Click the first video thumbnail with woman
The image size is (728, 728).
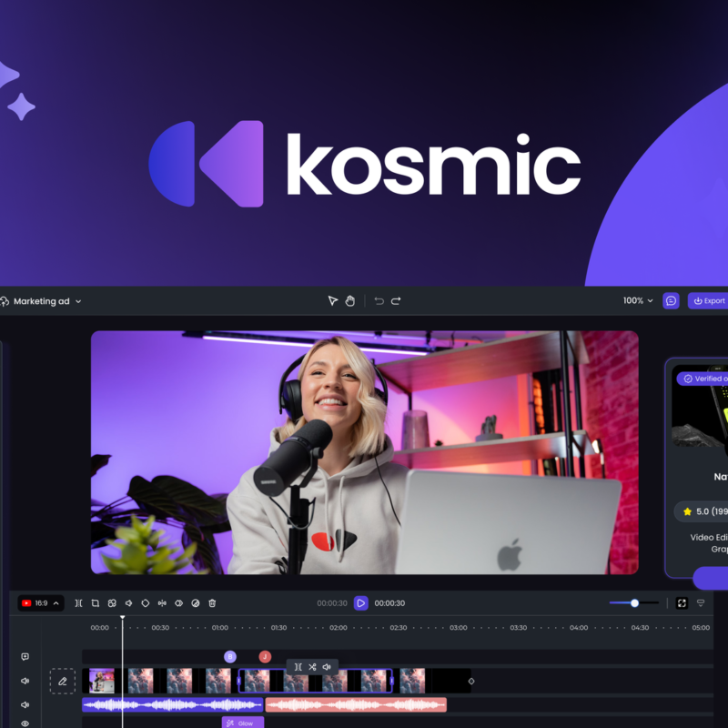[102, 681]
